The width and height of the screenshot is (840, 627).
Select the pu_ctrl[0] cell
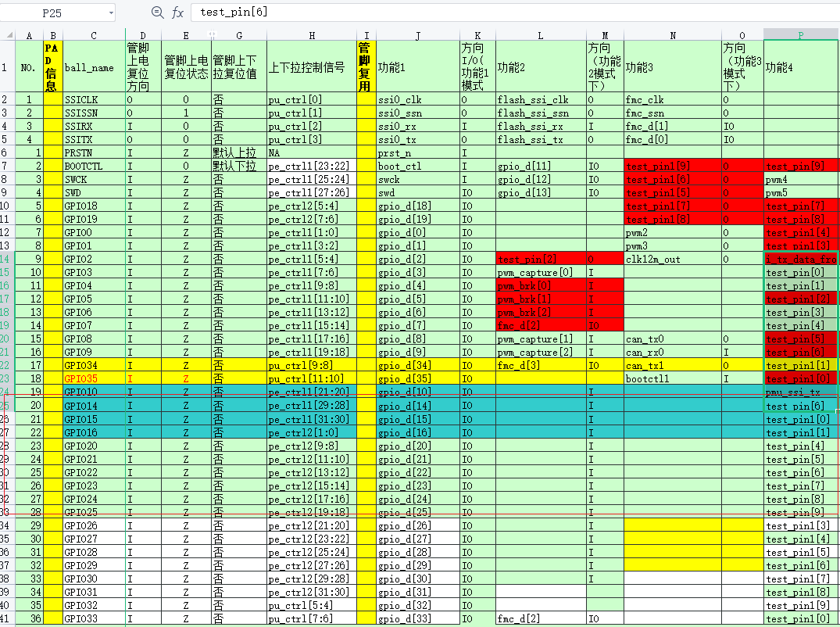(312, 99)
